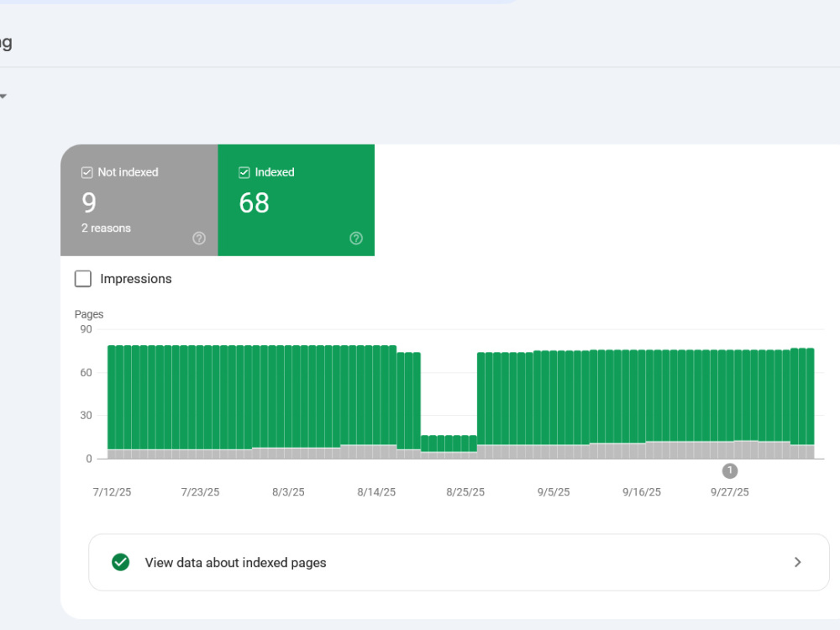Click the 30 value on the y-axis
Image resolution: width=840 pixels, height=630 pixels.
(86, 415)
